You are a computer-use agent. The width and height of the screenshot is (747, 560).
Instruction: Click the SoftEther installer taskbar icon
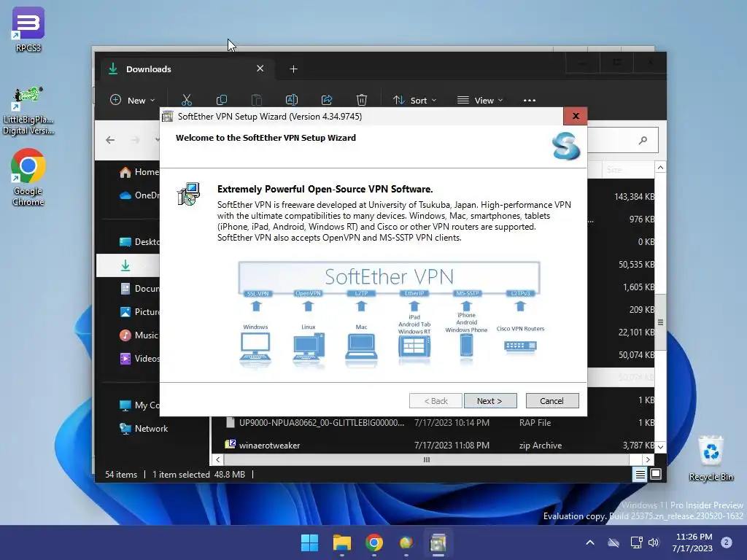(x=438, y=542)
